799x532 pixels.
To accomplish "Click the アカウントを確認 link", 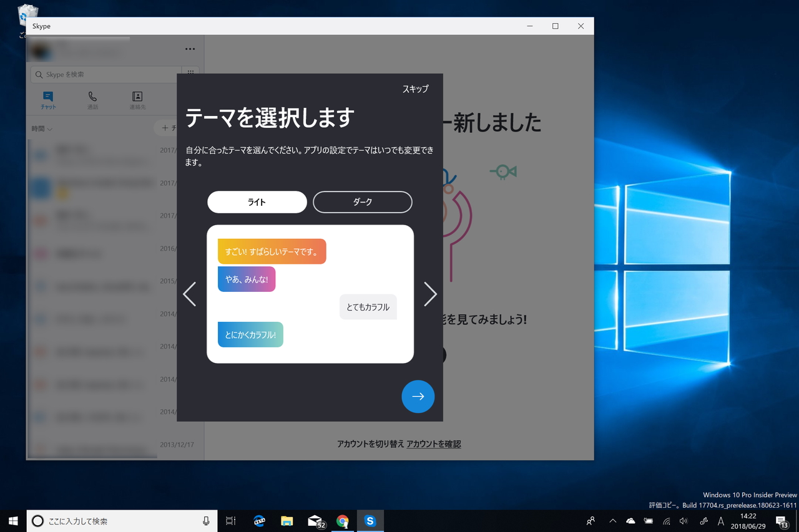I will coord(433,443).
